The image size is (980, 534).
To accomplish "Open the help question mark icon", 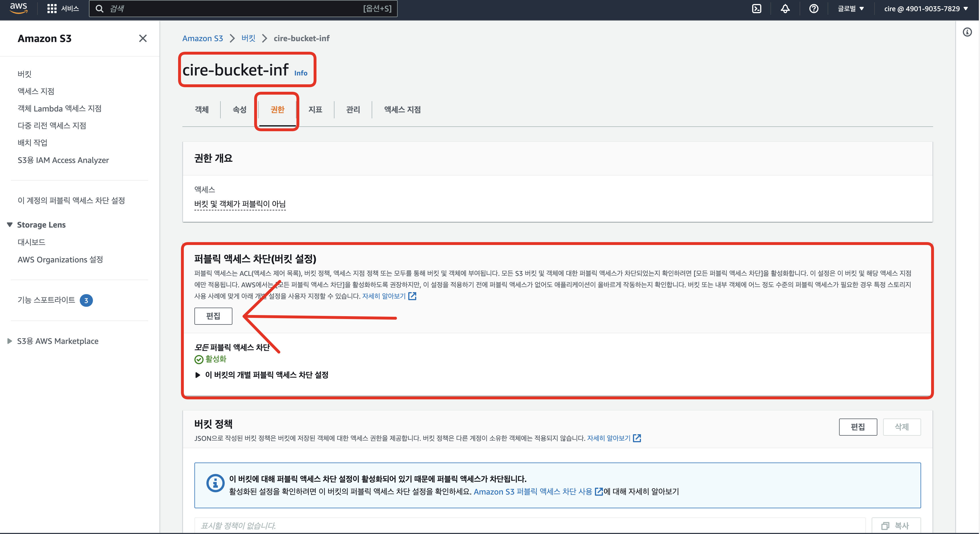I will 814,8.
